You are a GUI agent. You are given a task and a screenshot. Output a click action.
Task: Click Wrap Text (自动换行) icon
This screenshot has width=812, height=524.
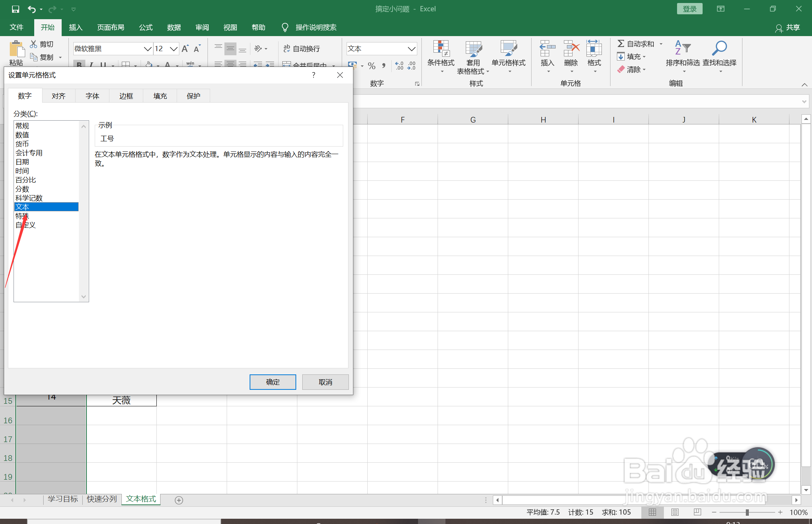click(x=287, y=48)
